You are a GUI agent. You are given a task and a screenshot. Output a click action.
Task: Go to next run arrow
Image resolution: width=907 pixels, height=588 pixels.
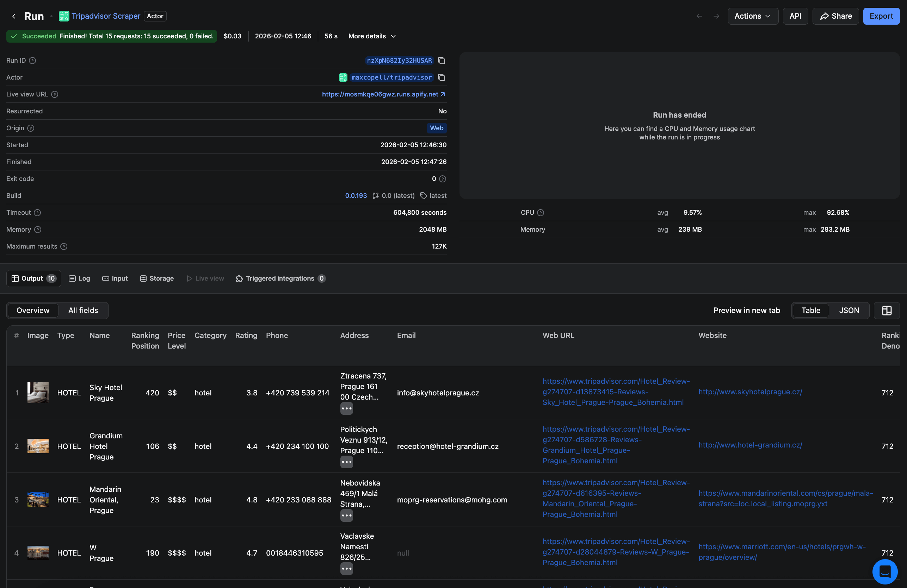click(x=716, y=16)
